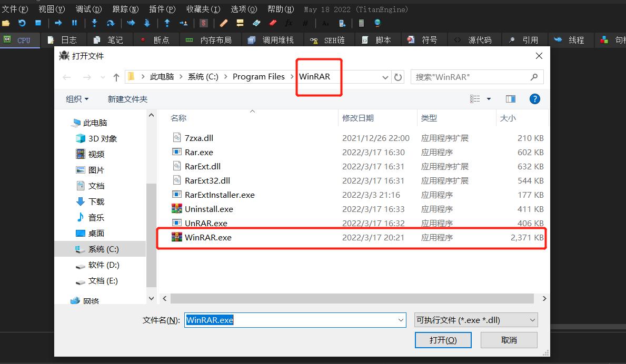This screenshot has height=364, width=626.
Task: Click the blue help question mark icon
Action: tap(534, 99)
